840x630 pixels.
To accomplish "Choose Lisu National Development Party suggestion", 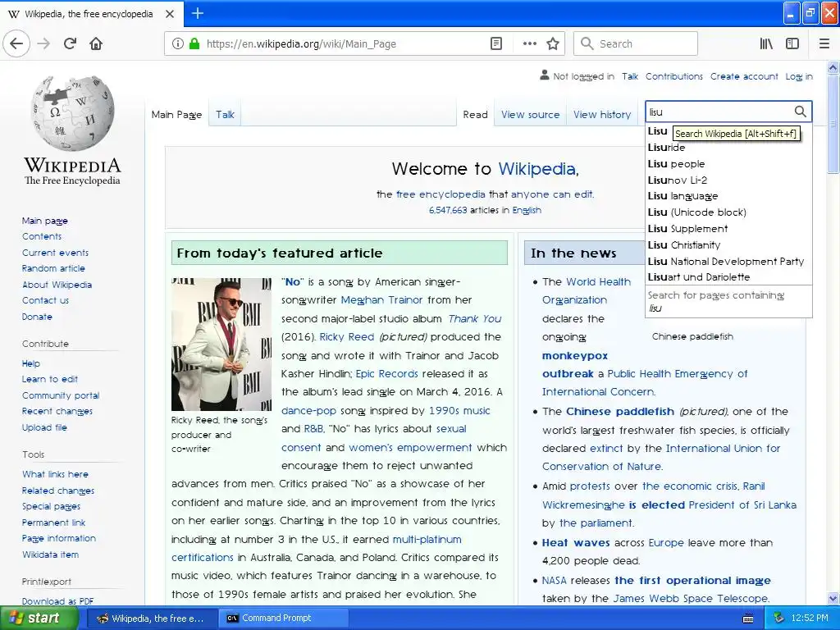I will click(728, 262).
